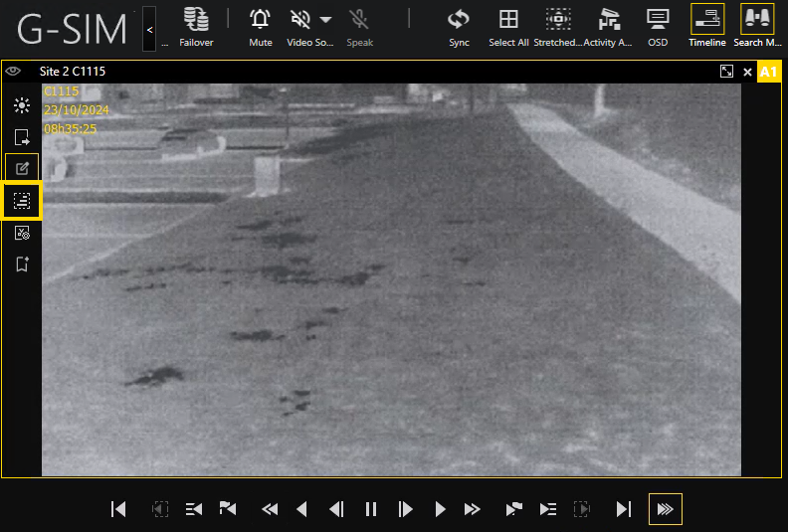The width and height of the screenshot is (788, 532).
Task: Open the Search Mode binoculars tool
Action: (x=757, y=27)
